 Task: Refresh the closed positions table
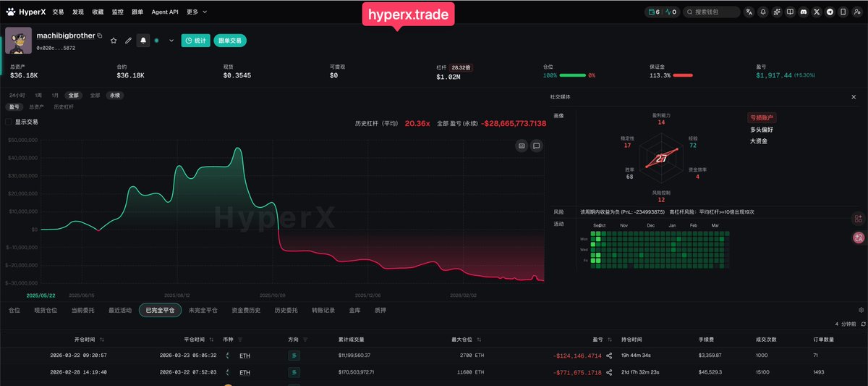pyautogui.click(x=862, y=324)
